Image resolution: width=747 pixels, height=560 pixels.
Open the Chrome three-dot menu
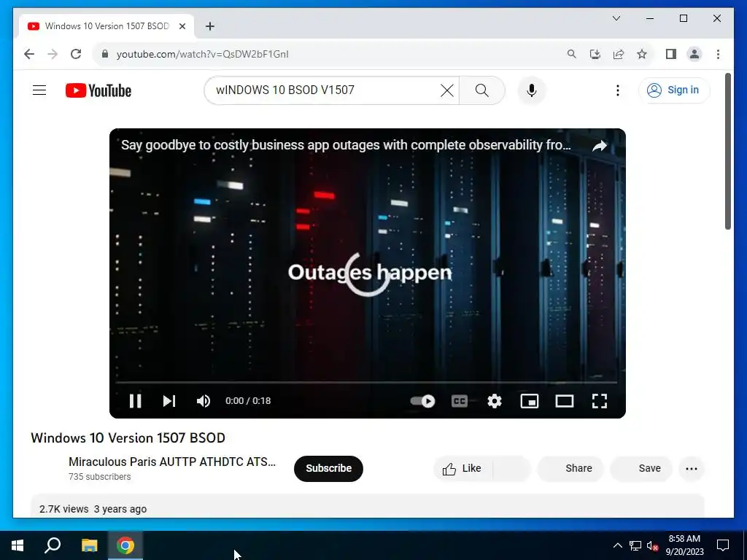[718, 54]
